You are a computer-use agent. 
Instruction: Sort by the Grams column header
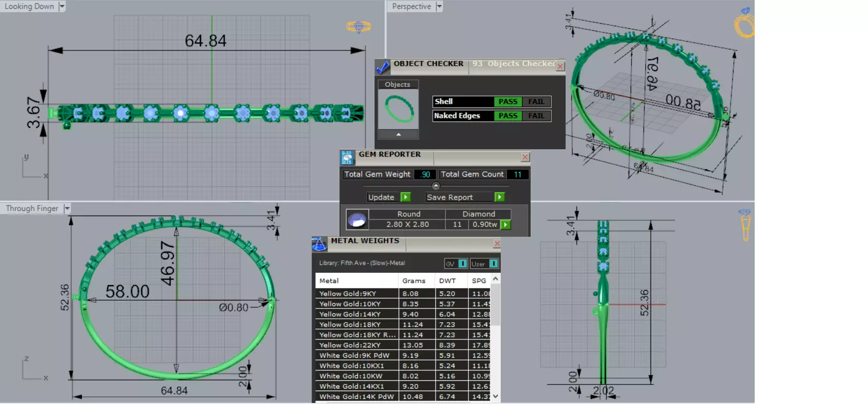pyautogui.click(x=416, y=280)
